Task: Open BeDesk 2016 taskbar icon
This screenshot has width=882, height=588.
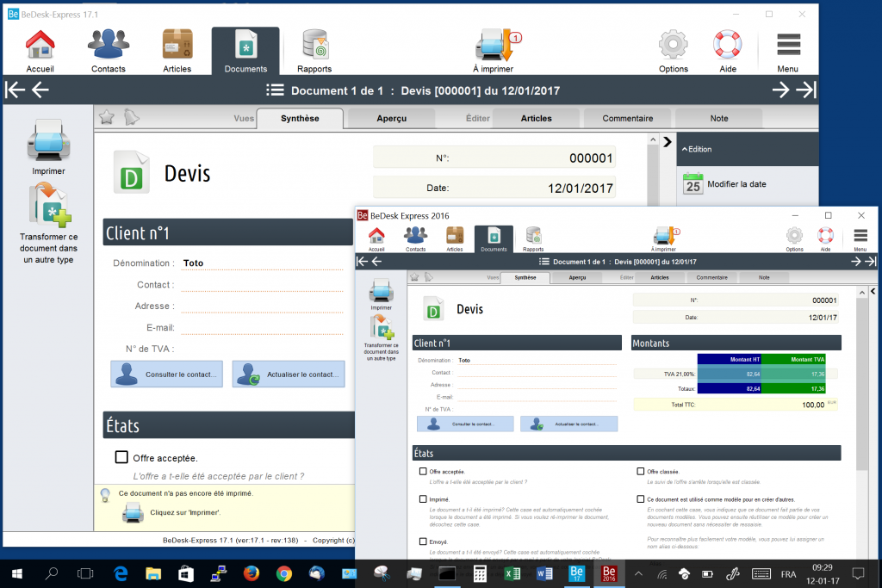Action: [x=609, y=574]
